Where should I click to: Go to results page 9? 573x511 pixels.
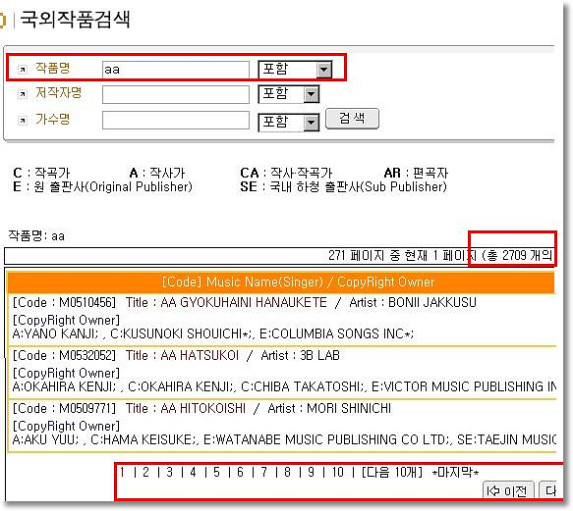311,472
